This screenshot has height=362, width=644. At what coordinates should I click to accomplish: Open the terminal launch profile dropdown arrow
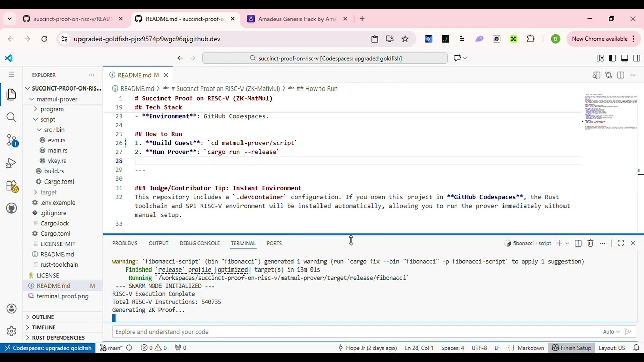[567, 243]
